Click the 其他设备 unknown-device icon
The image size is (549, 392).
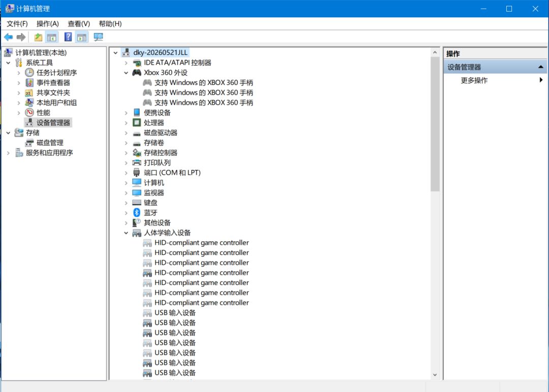[x=137, y=223]
